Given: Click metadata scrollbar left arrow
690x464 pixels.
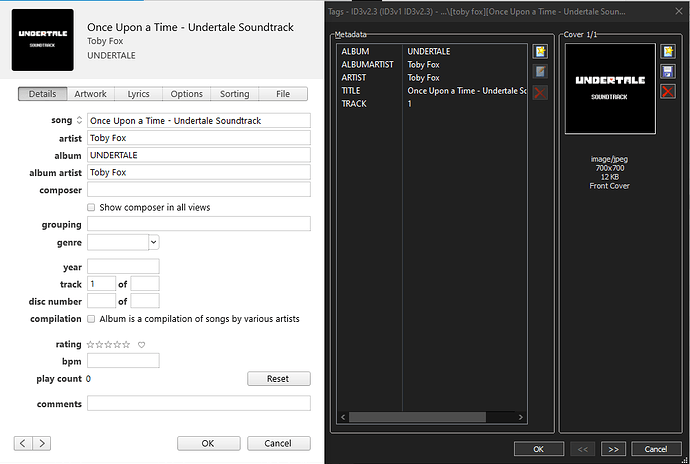Looking at the screenshot, I should coord(343,417).
